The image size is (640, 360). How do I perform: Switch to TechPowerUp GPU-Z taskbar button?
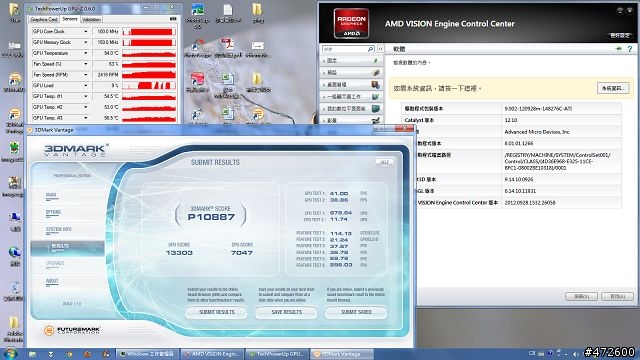[277, 354]
